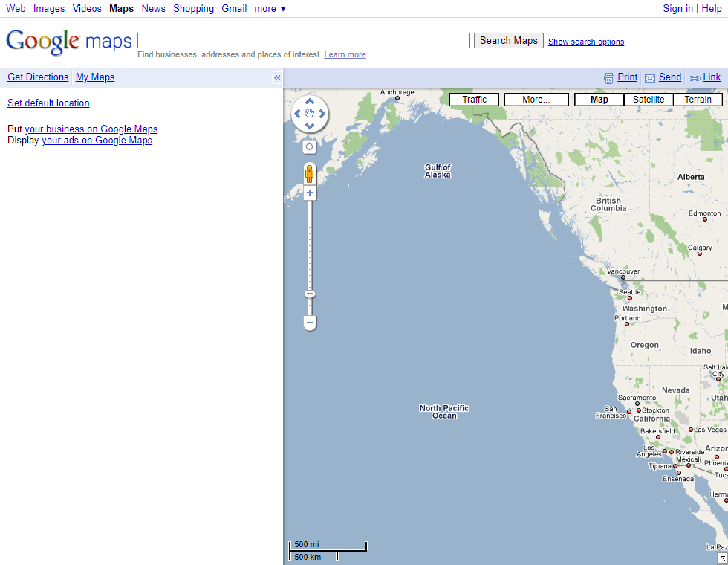Switch to Terrain view
This screenshot has height=565, width=728.
tap(698, 100)
